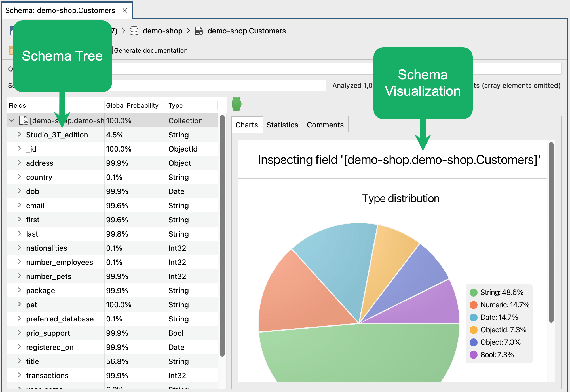
Task: Select the registered_on row text
Action: coord(50,347)
